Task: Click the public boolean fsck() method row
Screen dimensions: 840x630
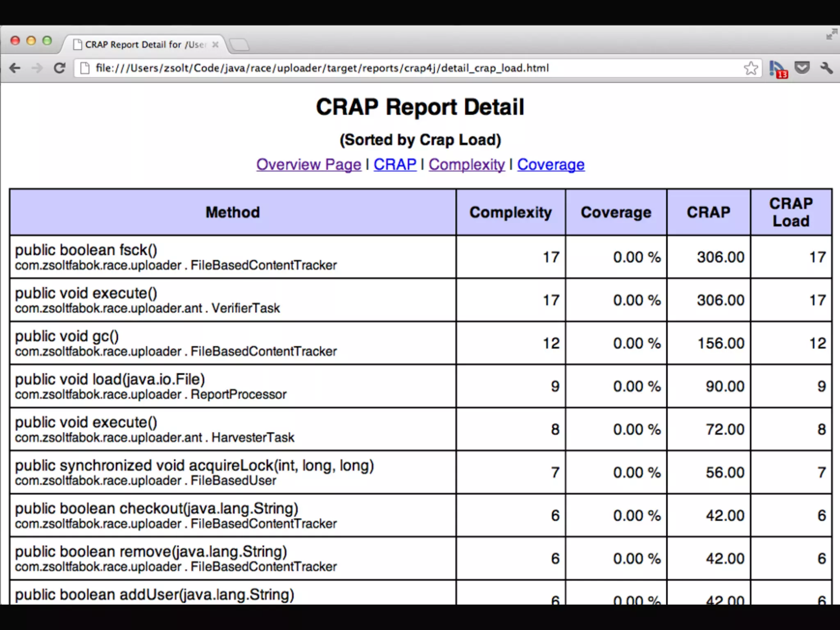Action: pyautogui.click(x=86, y=250)
